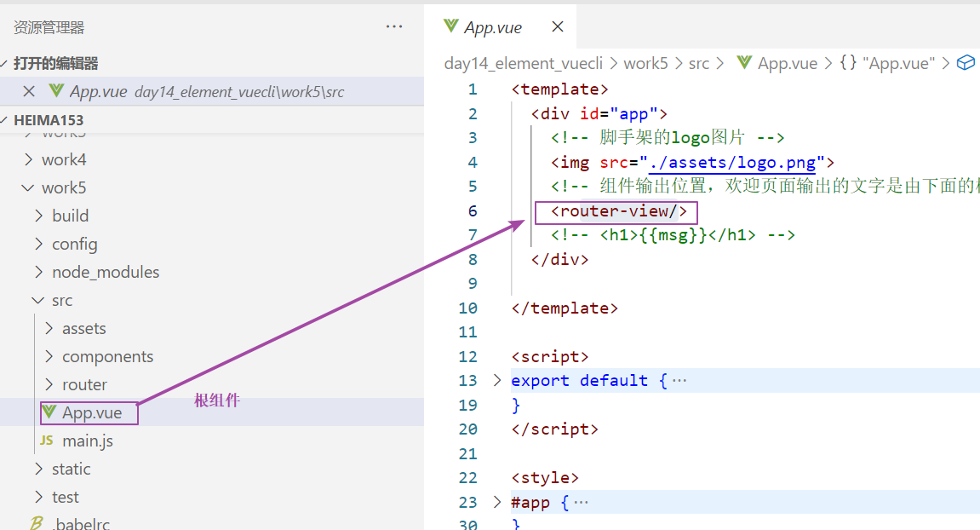Screen dimensions: 980x530
Task: Select work5 in the breadcrumb path
Action: (x=646, y=63)
